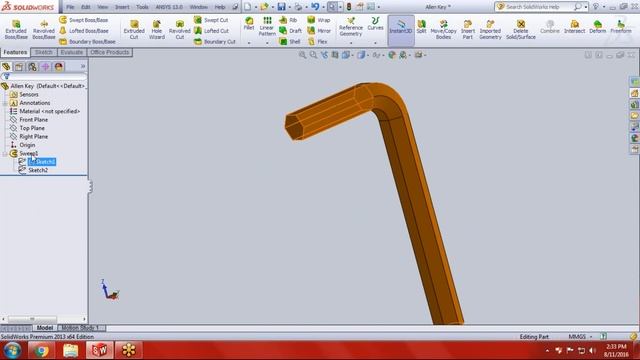Open the Curves tool
This screenshot has height=360, width=640.
375,24
